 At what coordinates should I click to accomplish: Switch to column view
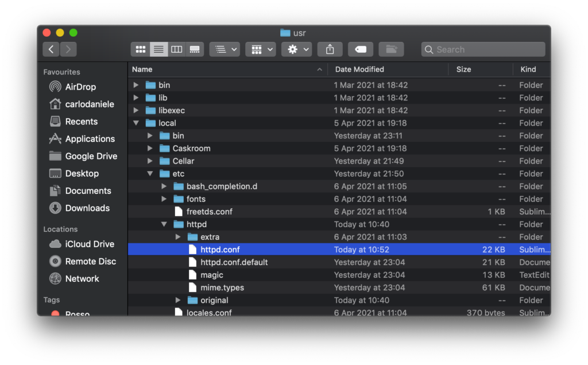(177, 49)
